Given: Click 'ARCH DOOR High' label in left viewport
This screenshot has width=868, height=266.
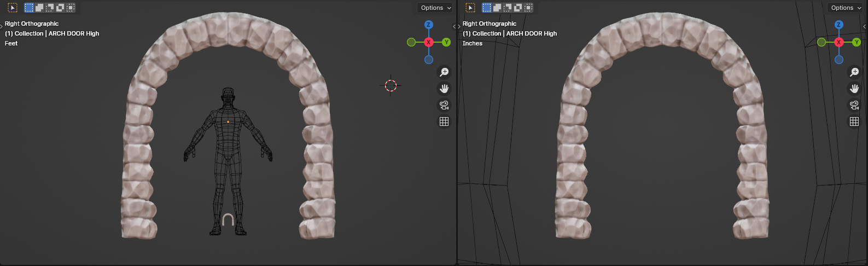Looking at the screenshot, I should point(74,33).
